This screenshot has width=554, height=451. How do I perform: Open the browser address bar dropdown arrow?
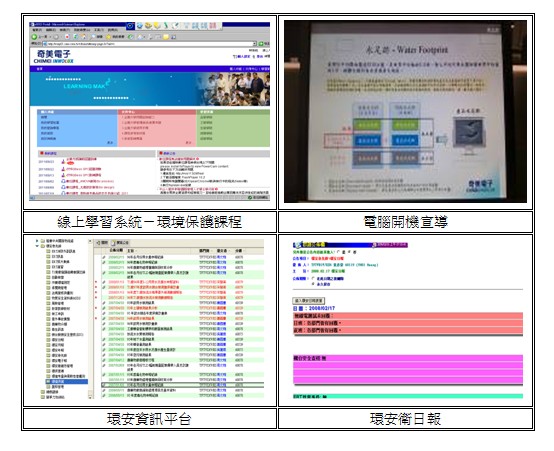click(x=255, y=43)
